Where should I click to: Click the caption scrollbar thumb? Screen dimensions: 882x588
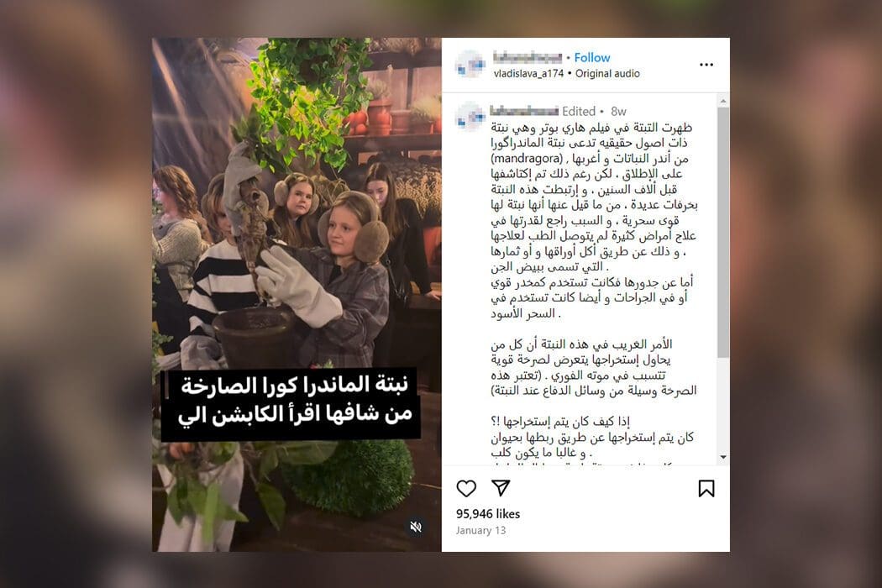coord(722,233)
